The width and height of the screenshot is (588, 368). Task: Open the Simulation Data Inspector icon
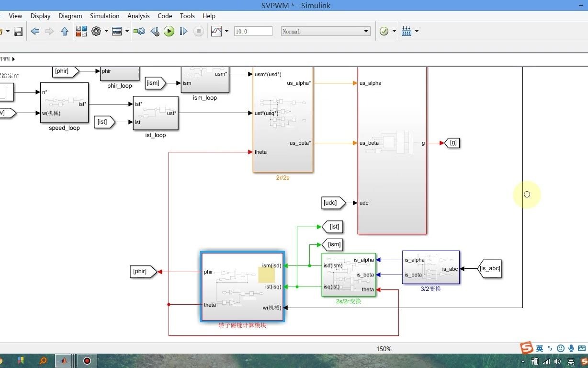(216, 32)
